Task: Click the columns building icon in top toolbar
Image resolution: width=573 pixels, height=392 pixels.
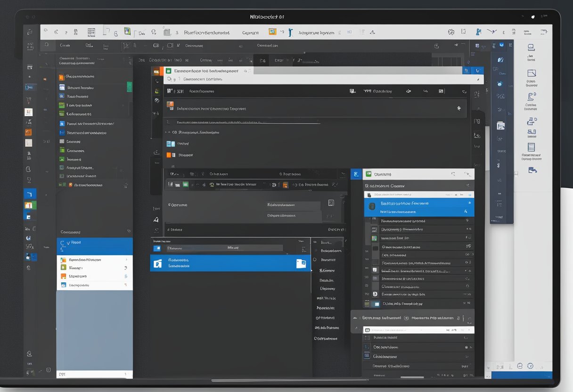Action: click(x=166, y=32)
